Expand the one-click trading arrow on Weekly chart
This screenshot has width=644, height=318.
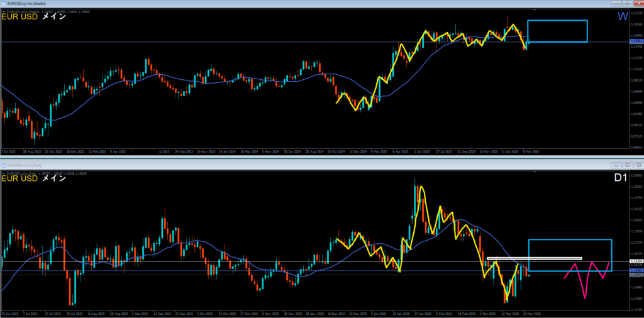pyautogui.click(x=3, y=11)
